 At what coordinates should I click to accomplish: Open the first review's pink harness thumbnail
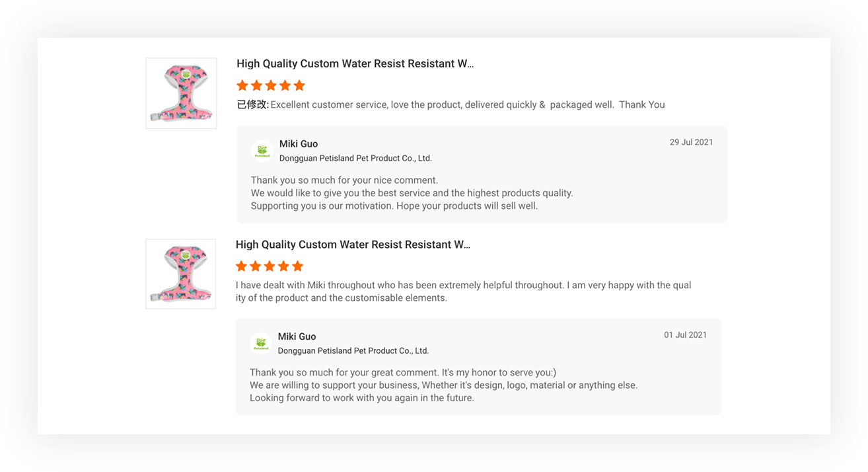click(x=181, y=93)
